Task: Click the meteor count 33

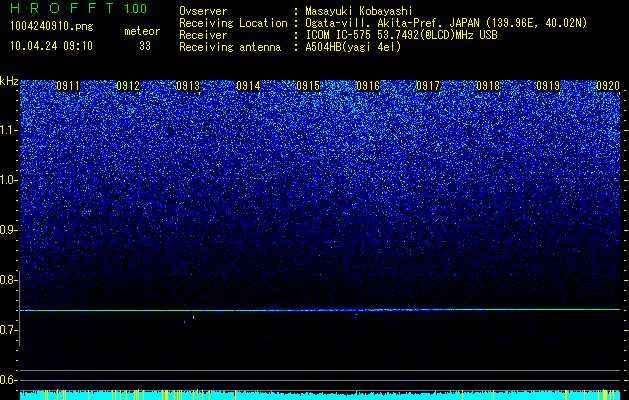Action: [x=145, y=46]
